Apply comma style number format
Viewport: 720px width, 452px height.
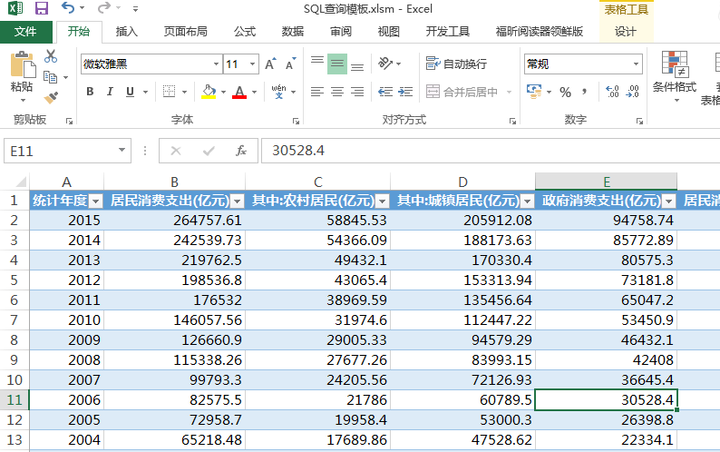[585, 91]
